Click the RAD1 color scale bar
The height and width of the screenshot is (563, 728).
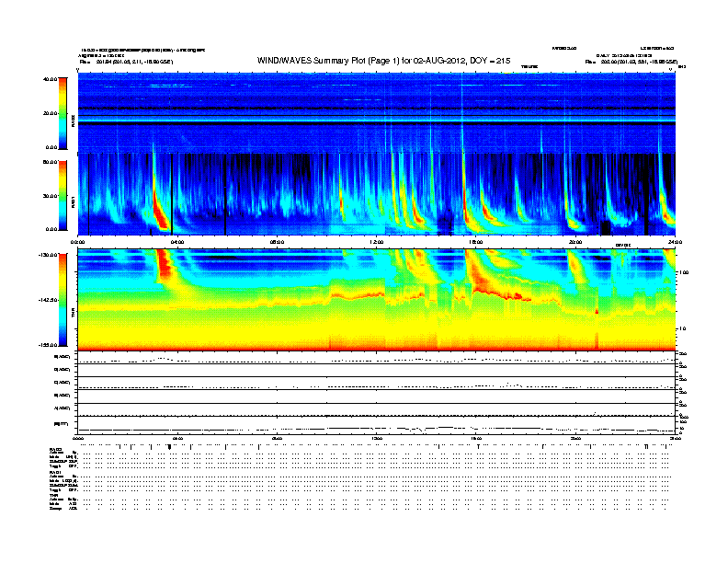[63, 196]
